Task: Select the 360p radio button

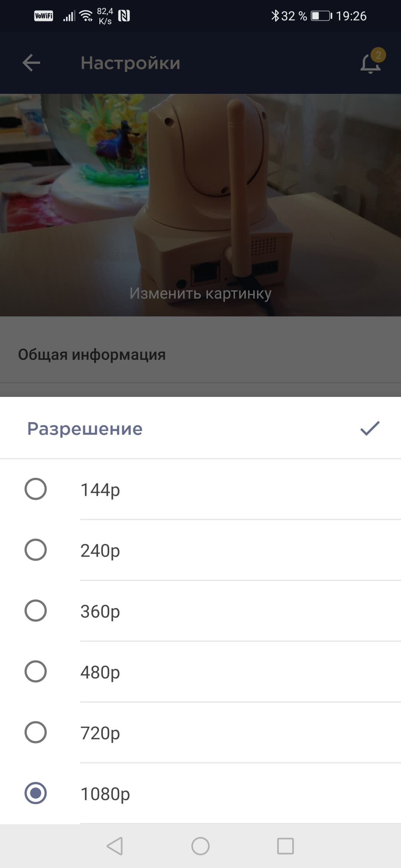Action: (x=36, y=611)
